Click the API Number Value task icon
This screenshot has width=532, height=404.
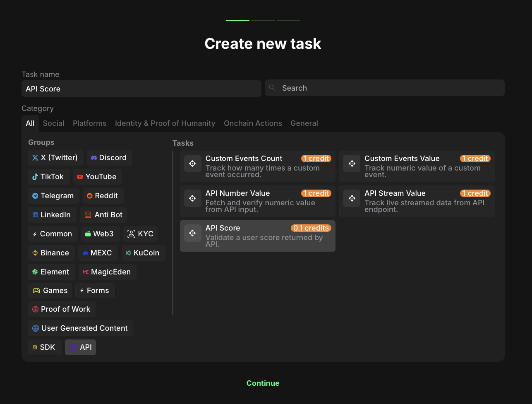pyautogui.click(x=193, y=198)
